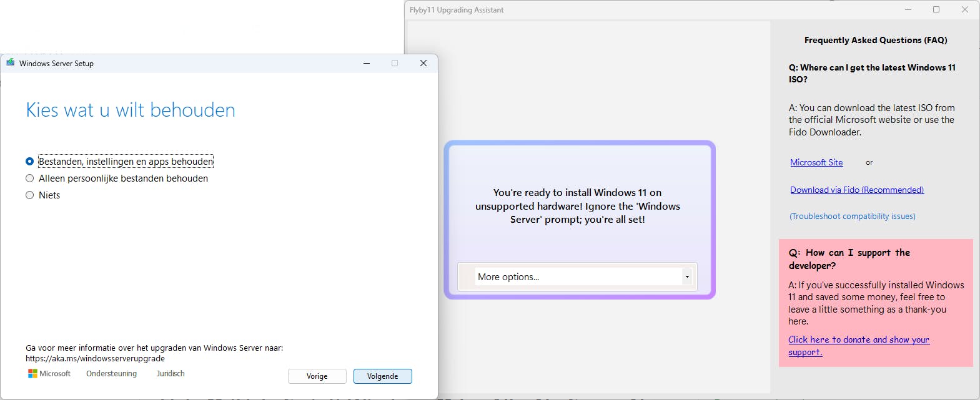
Task: Click 'Troubleshoot compatibility issues' link
Action: [853, 216]
